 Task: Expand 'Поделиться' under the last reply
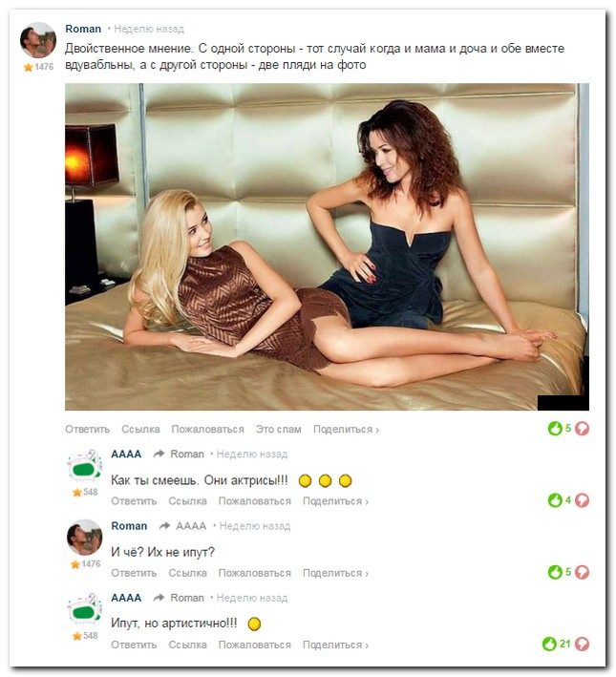click(x=335, y=645)
